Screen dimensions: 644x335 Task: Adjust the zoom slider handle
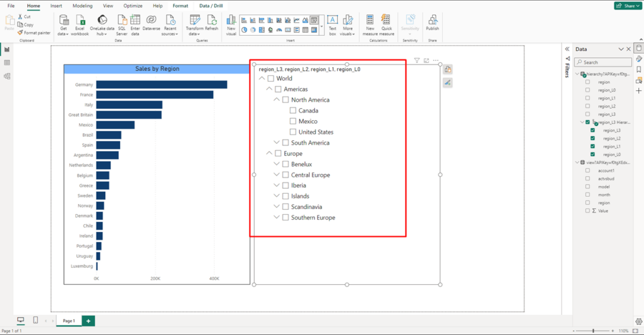point(593,331)
